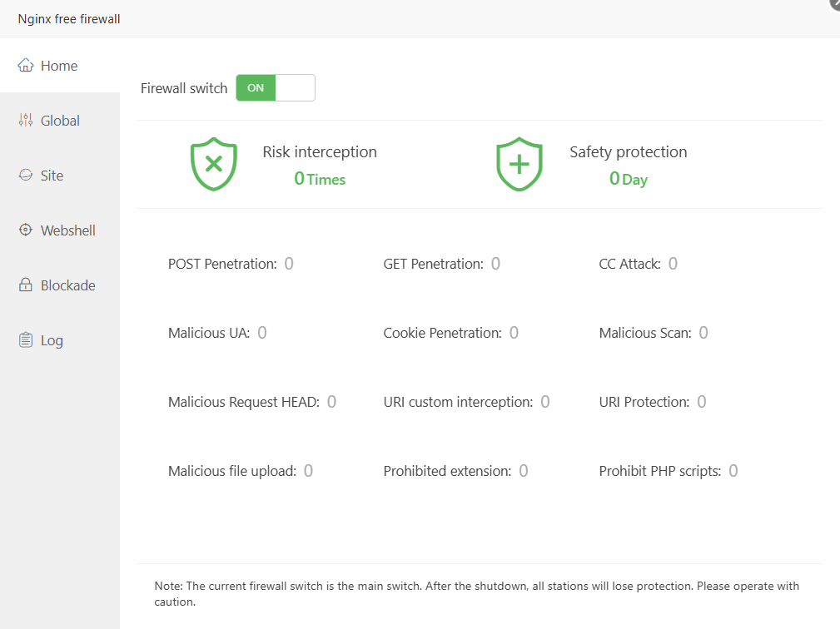Click the Log clipboard icon

point(26,340)
